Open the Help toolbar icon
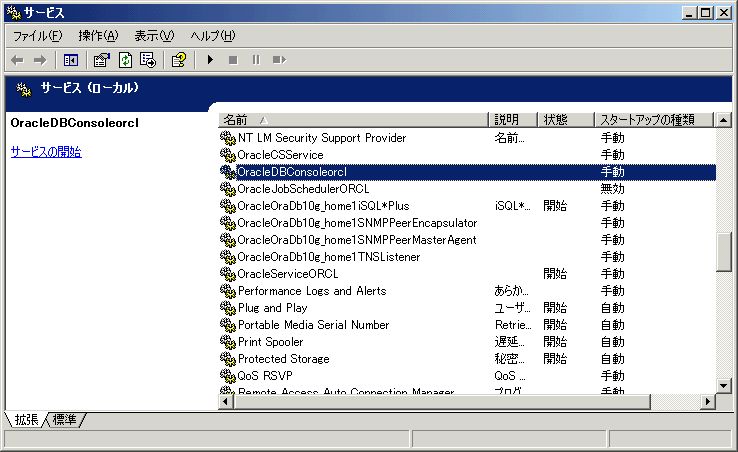The width and height of the screenshot is (738, 452). (179, 60)
